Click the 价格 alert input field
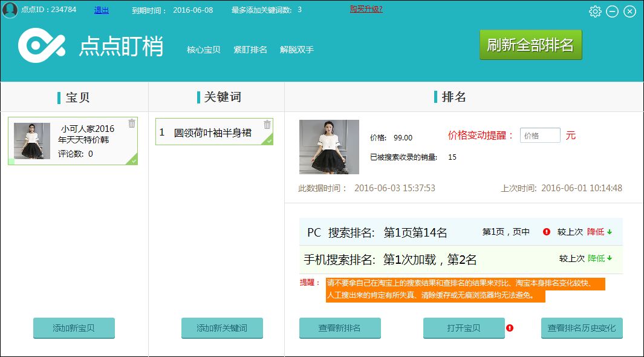The height and width of the screenshot is (357, 644). [x=539, y=136]
